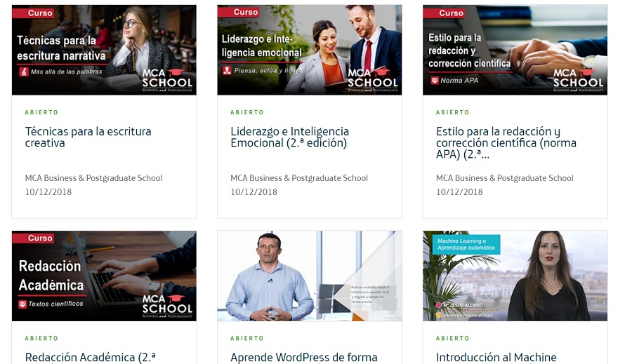Open the Técnicas para la escritura narrativa thumbnail
The width and height of the screenshot is (632, 364).
(x=104, y=50)
